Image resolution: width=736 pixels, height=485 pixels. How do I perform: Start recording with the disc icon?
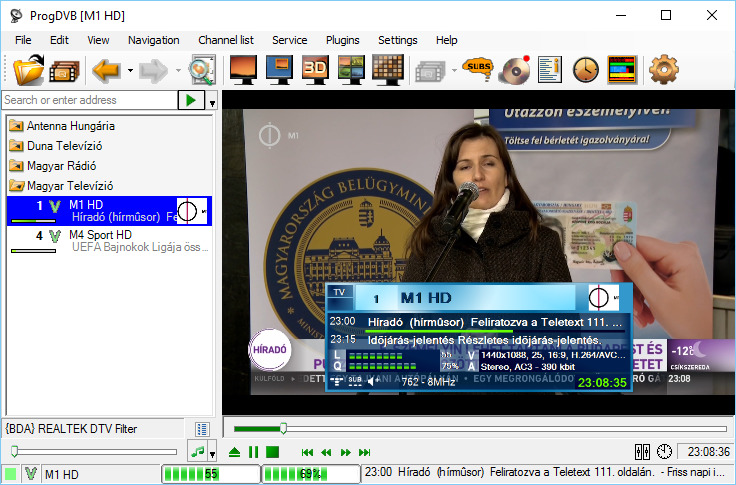click(514, 70)
